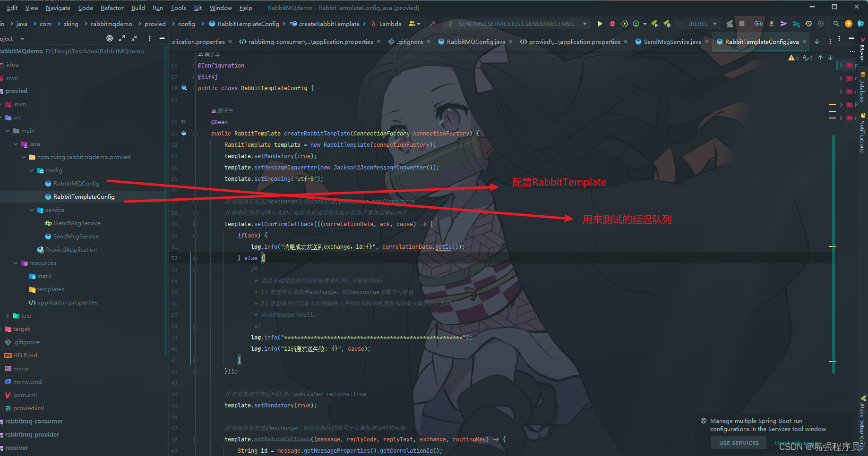
Task: Click class gutter icon on line 18
Action: pyautogui.click(x=184, y=88)
